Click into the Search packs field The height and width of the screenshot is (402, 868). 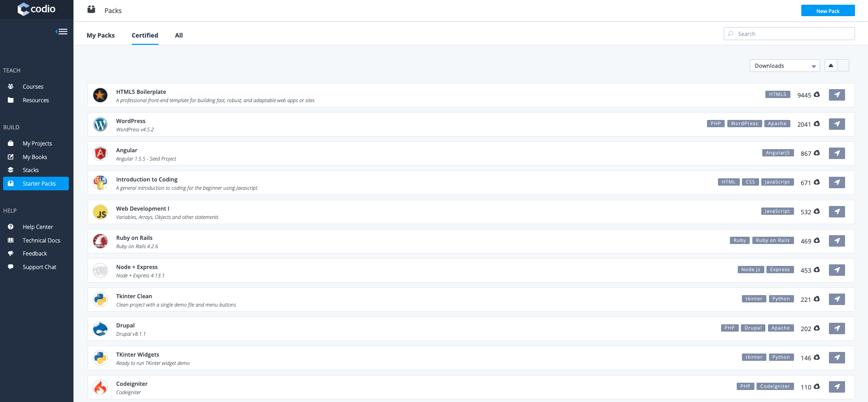789,34
